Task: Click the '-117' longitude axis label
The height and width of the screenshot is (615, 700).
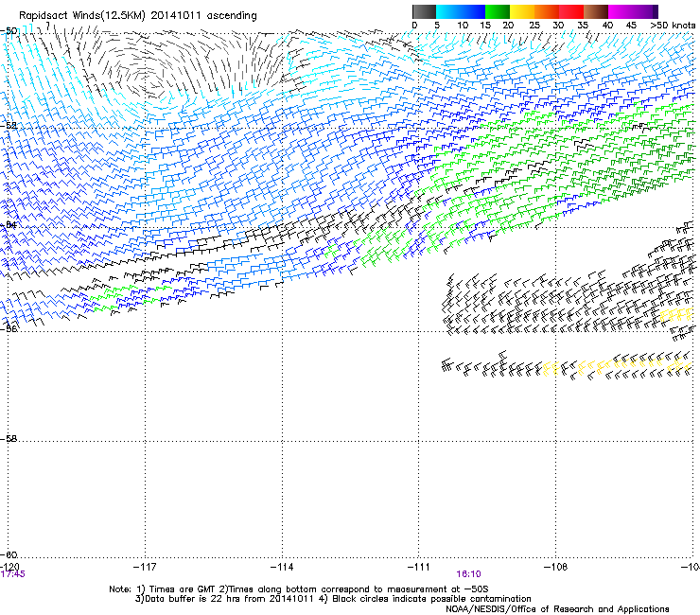Action: [145, 567]
